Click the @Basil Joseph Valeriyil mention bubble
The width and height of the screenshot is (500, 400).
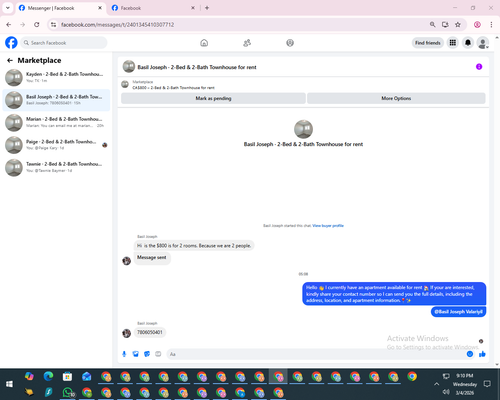click(458, 312)
